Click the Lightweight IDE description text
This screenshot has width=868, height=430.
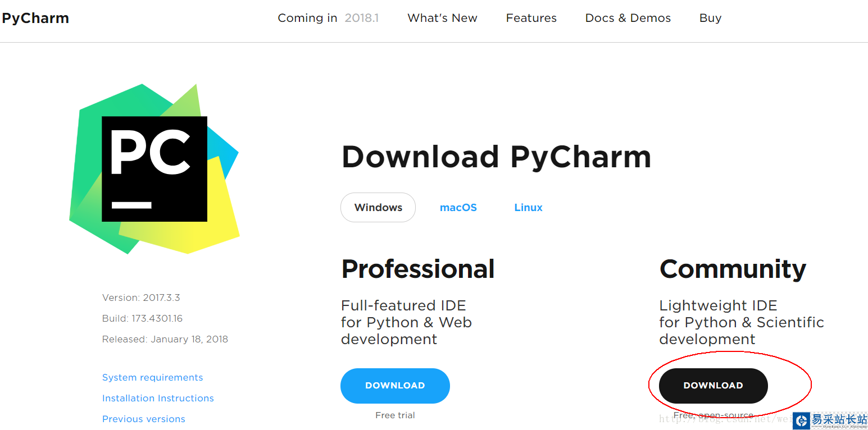[x=742, y=322]
